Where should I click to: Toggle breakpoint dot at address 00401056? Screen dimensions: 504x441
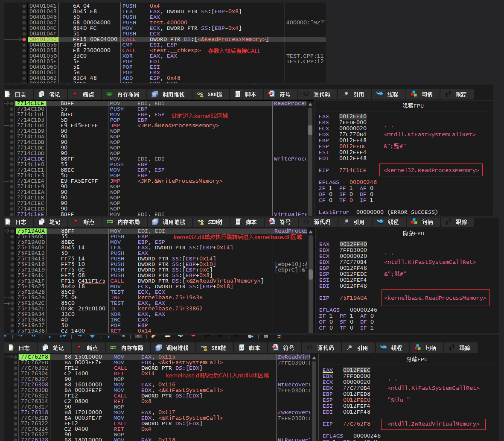24,45
